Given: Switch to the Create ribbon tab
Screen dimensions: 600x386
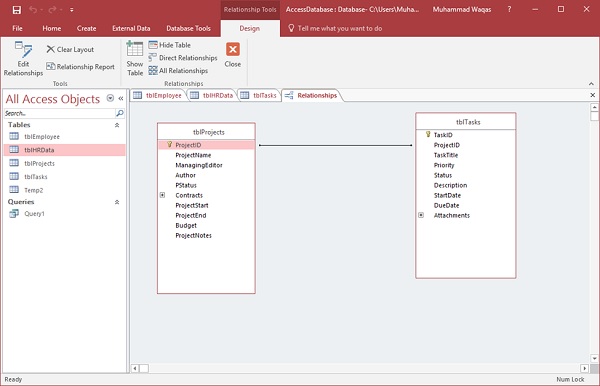Looking at the screenshot, I should point(86,28).
